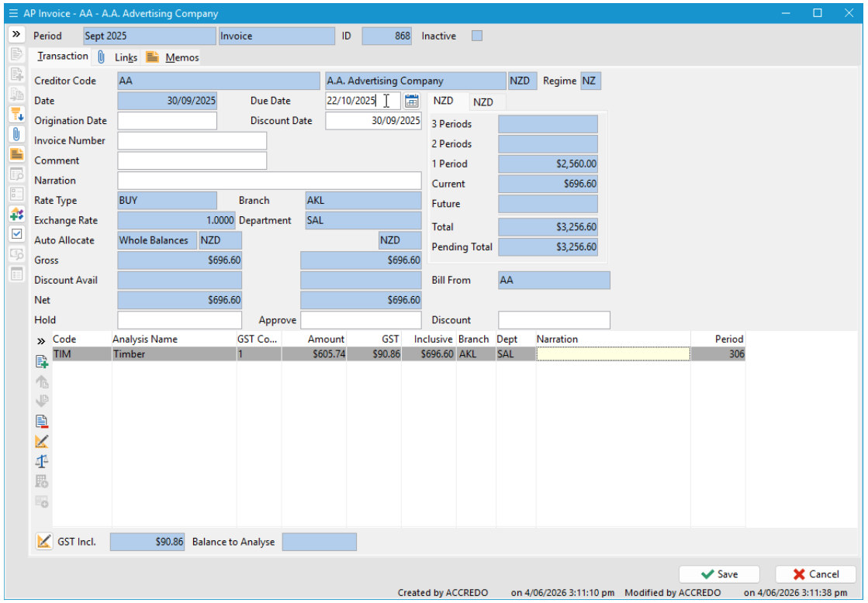Click the Balance to Analyse field
This screenshot has width=868, height=603.
tap(320, 542)
